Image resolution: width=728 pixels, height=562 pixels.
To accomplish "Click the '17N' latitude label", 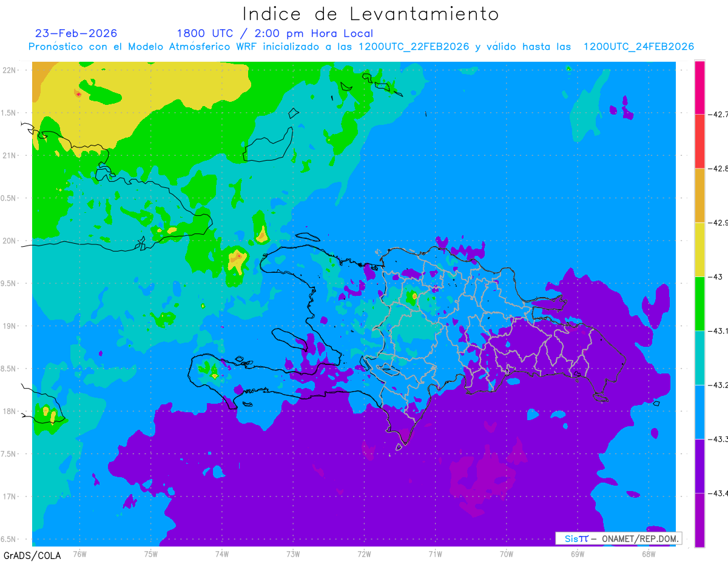I will point(10,497).
